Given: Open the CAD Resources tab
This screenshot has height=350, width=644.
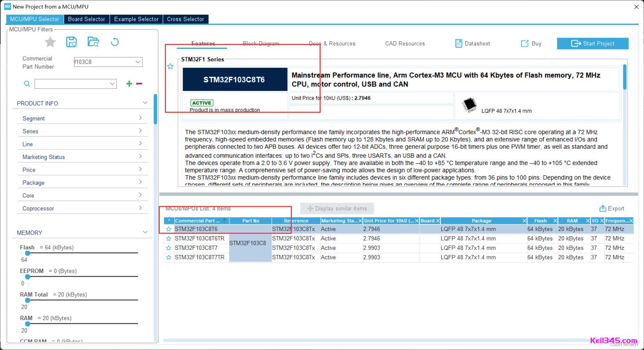Looking at the screenshot, I should (x=405, y=44).
